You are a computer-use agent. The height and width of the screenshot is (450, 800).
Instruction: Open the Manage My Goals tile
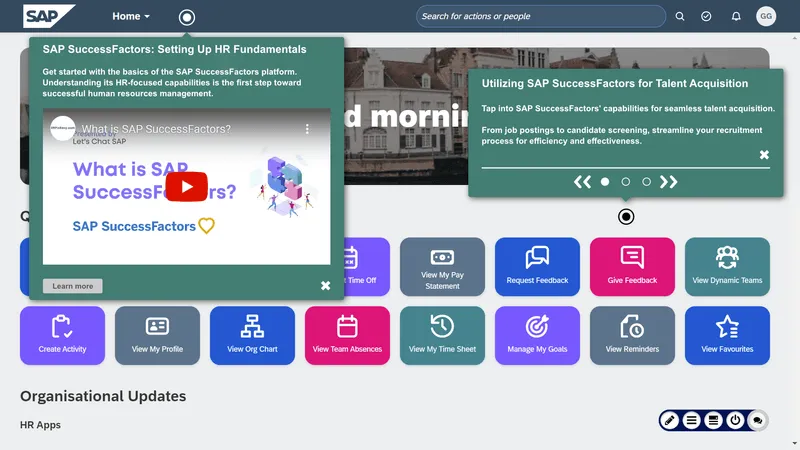pos(537,335)
